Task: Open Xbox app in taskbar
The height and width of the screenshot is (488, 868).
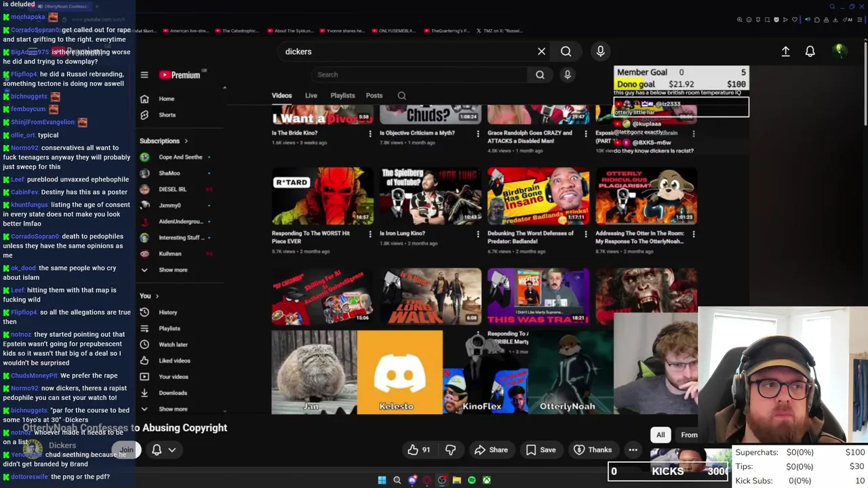Action: [486, 481]
